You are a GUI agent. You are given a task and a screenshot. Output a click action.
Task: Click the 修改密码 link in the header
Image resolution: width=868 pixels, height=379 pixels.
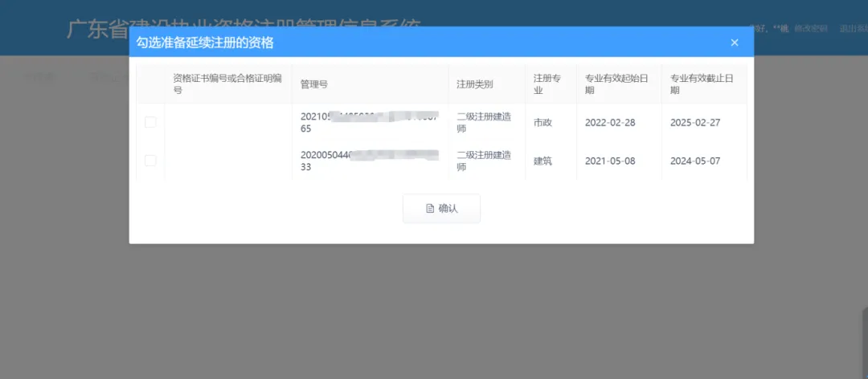[x=810, y=29]
